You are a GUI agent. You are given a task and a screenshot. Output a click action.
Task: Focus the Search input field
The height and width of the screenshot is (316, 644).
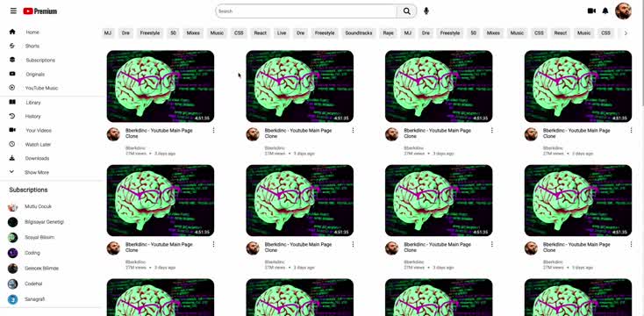click(x=306, y=11)
